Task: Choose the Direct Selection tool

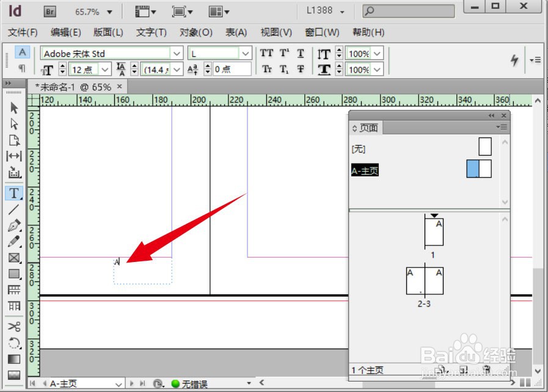Action: point(14,124)
